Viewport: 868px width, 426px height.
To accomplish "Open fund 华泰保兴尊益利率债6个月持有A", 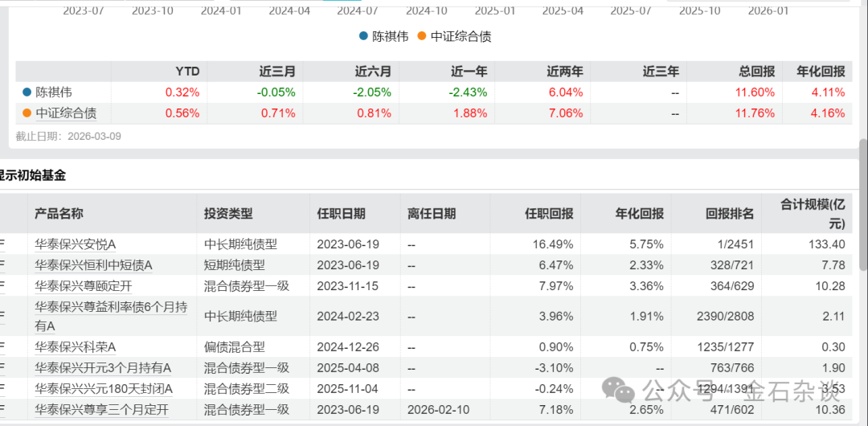I will click(110, 317).
